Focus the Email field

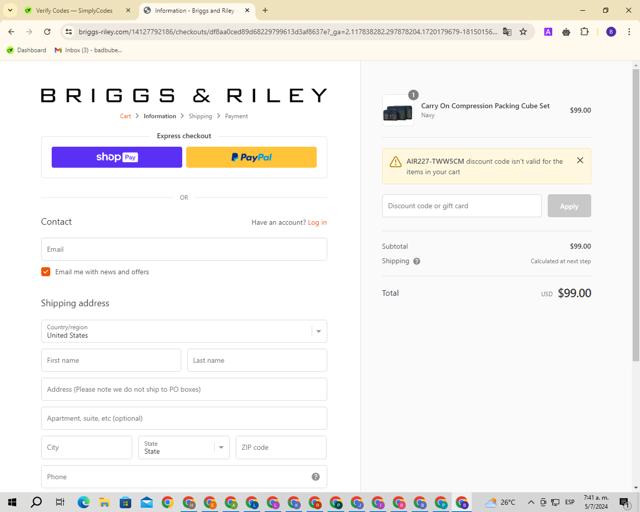click(x=184, y=249)
